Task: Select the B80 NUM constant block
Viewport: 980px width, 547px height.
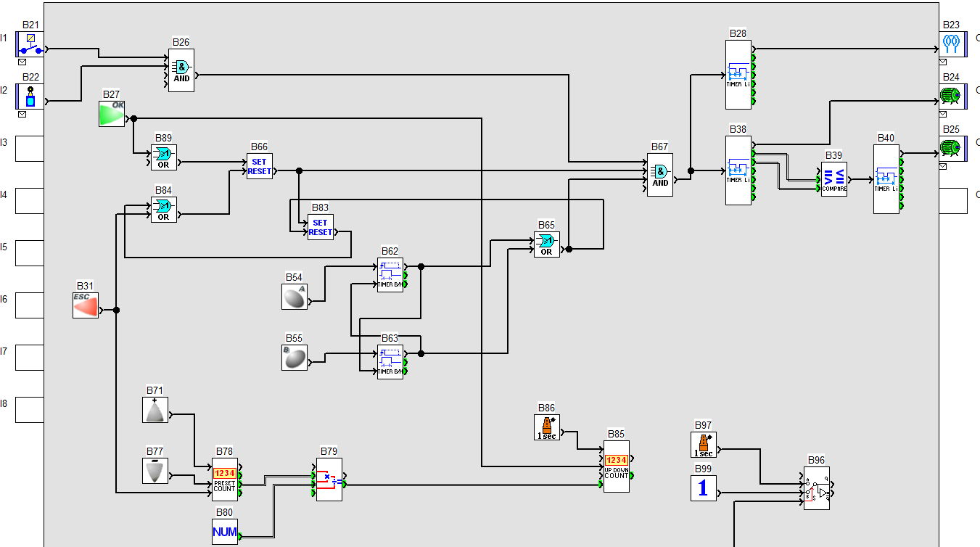Action: [224, 532]
